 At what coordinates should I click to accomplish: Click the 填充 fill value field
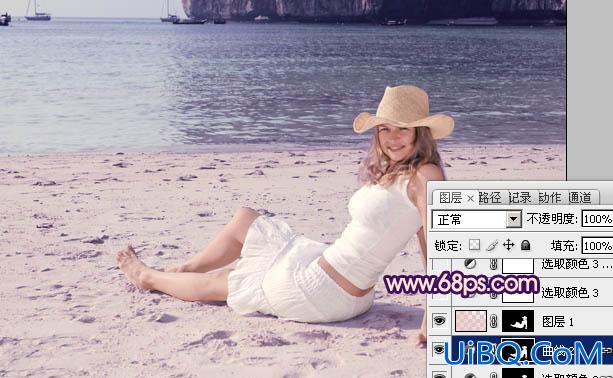coord(597,246)
